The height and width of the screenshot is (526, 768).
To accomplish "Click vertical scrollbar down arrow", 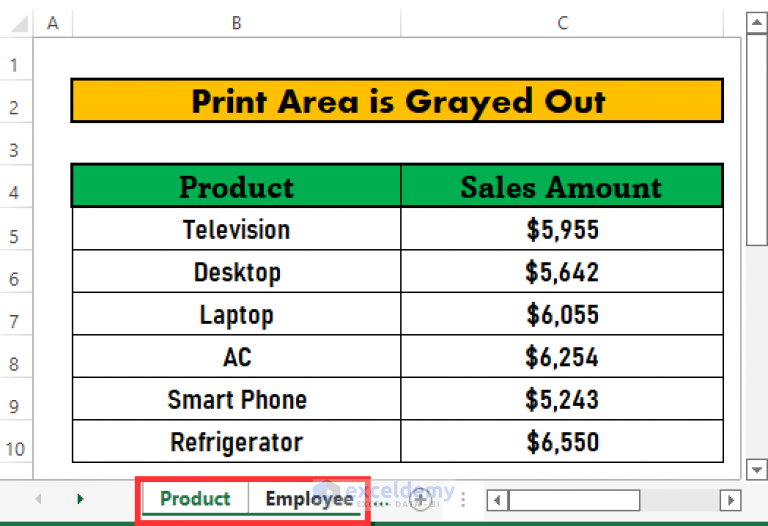I will pos(757,470).
